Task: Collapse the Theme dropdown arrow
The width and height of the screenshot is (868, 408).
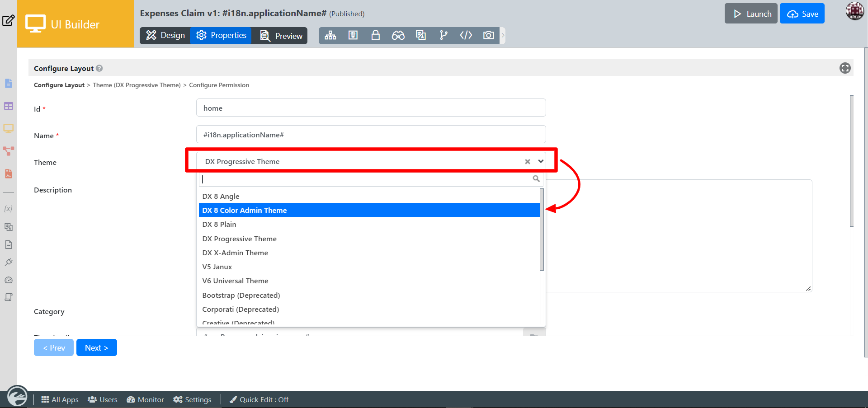Action: pos(541,161)
